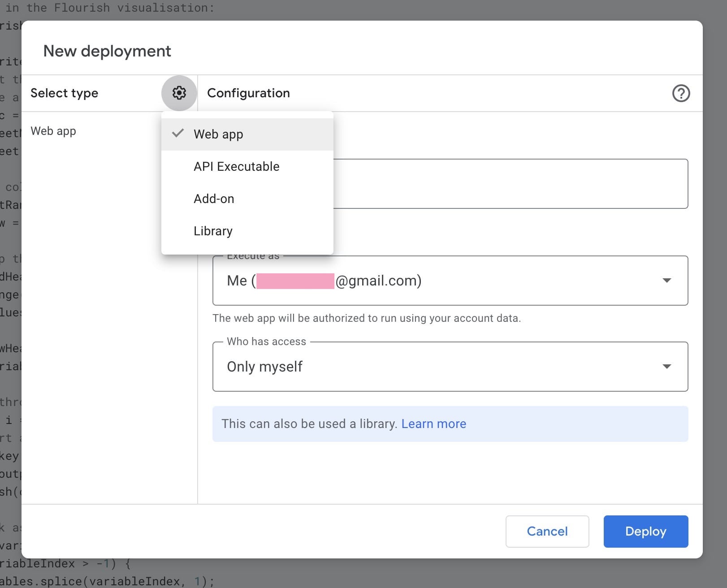Click the Configuration heading
The width and height of the screenshot is (727, 588).
tap(248, 93)
